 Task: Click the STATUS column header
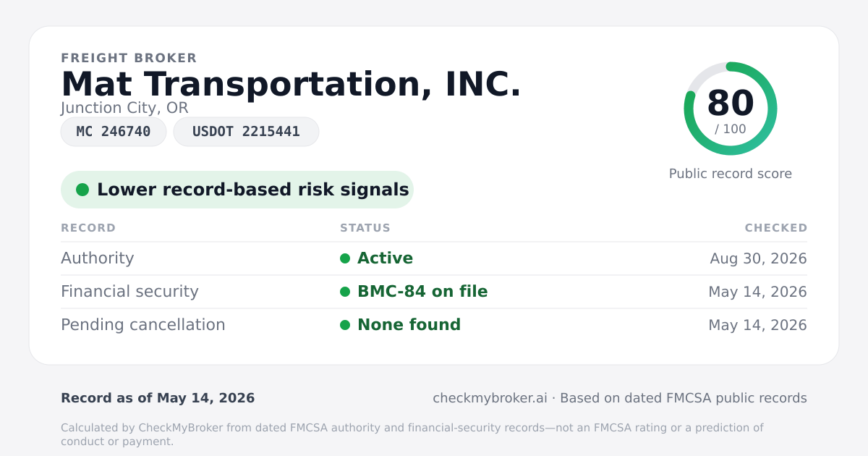coord(365,228)
